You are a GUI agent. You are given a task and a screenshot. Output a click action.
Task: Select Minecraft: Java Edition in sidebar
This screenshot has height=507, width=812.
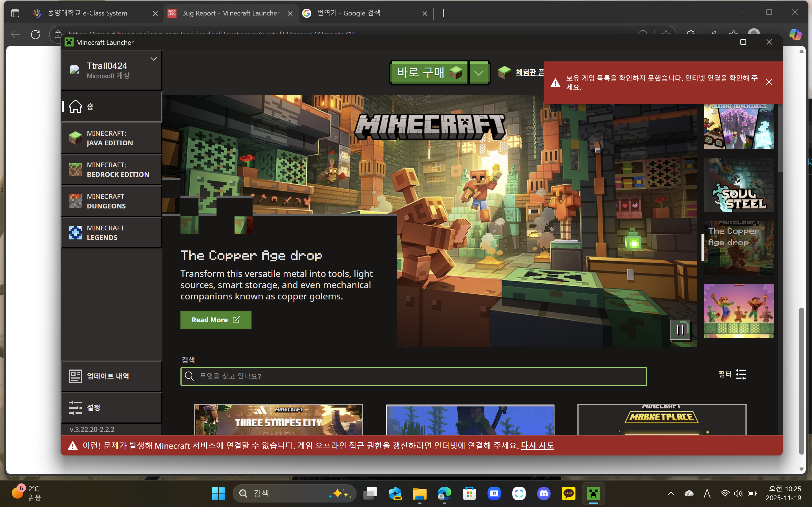click(x=111, y=138)
